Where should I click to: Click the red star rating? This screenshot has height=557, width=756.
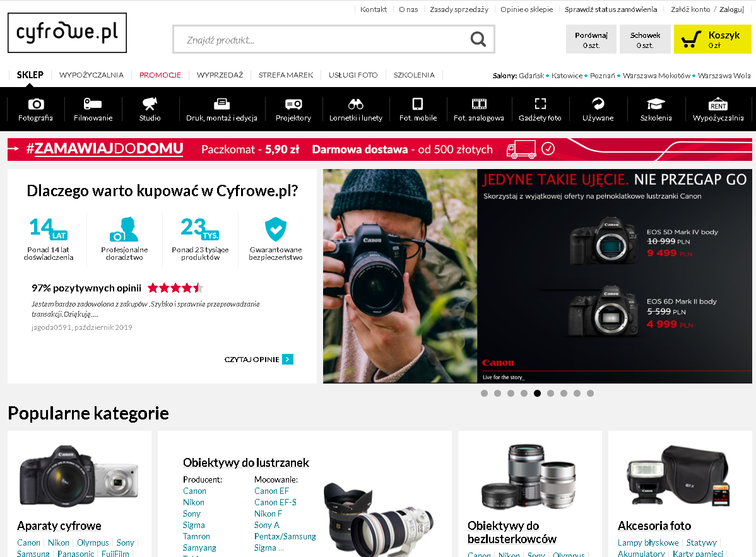point(175,288)
